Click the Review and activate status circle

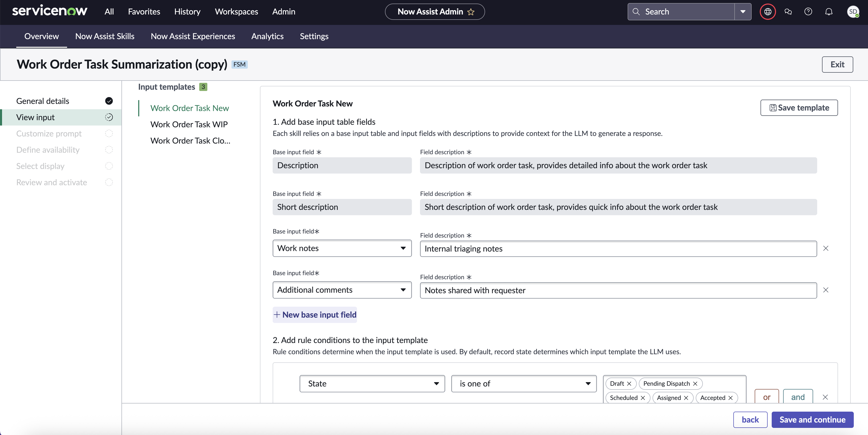point(109,182)
